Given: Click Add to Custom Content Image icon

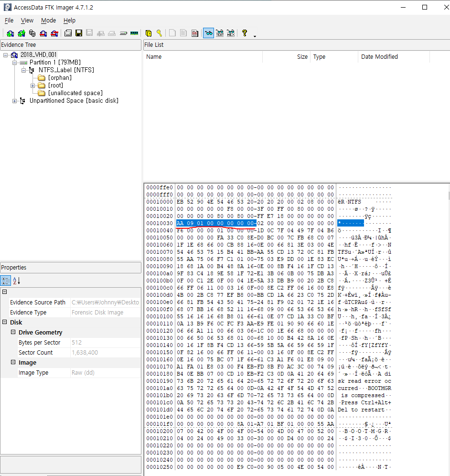Looking at the screenshot, I should click(101, 33).
